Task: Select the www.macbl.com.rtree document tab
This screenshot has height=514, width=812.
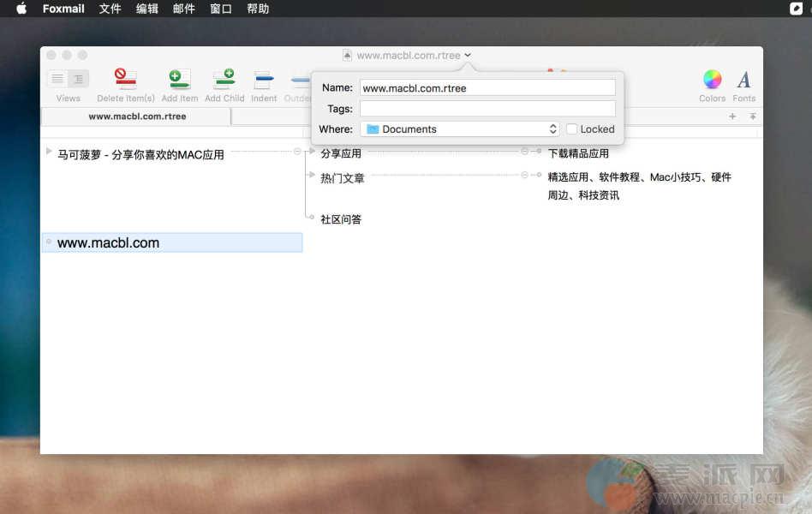Action: pos(137,117)
